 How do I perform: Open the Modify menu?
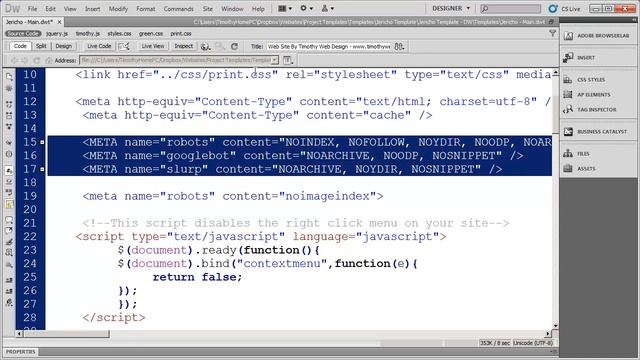point(118,9)
